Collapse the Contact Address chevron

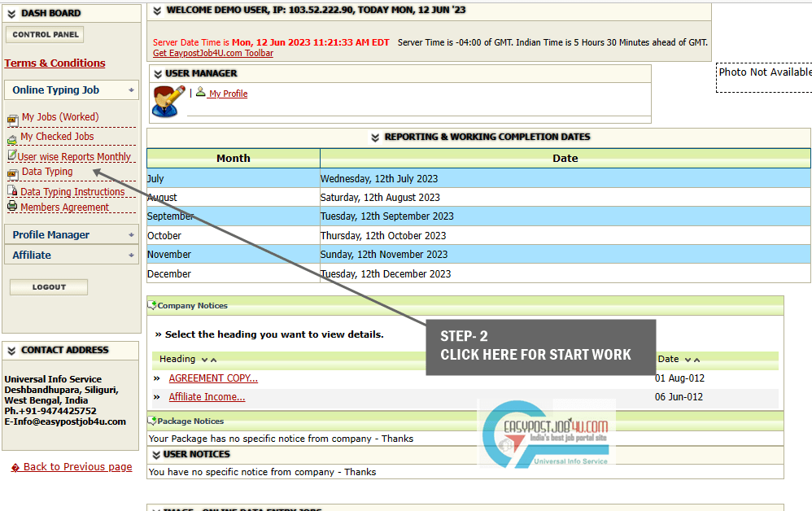coord(11,351)
